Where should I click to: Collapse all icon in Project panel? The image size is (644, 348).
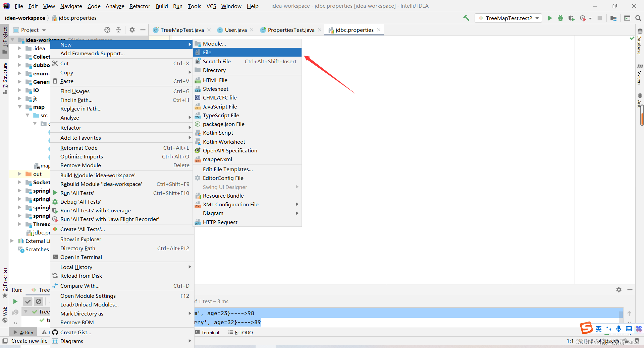pos(118,30)
